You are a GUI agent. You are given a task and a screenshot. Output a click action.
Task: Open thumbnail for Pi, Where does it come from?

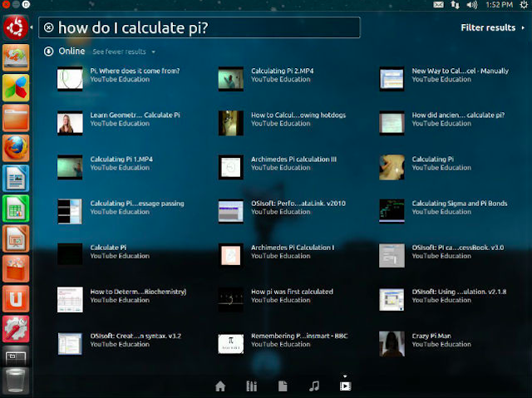[70, 79]
